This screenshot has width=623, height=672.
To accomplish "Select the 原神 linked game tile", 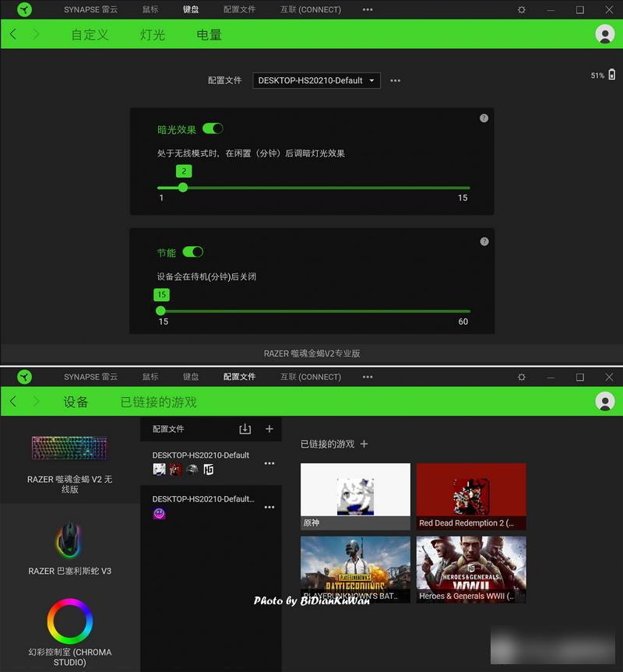I will pyautogui.click(x=355, y=496).
